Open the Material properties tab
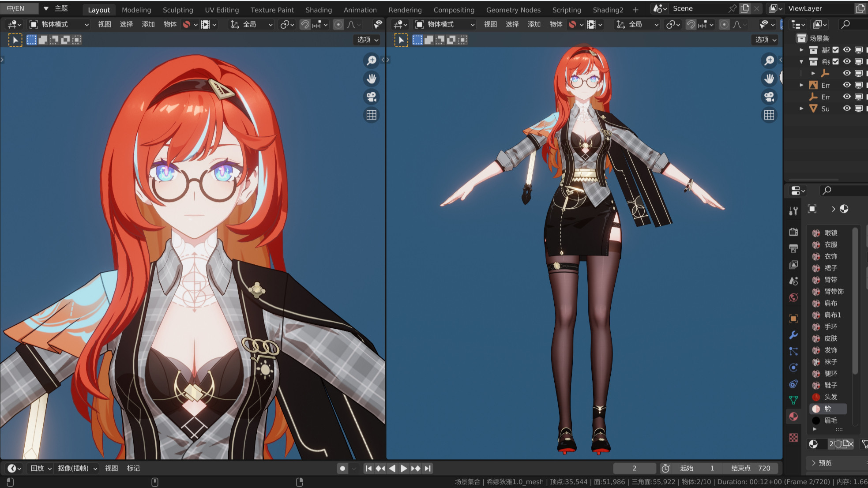 [x=793, y=417]
